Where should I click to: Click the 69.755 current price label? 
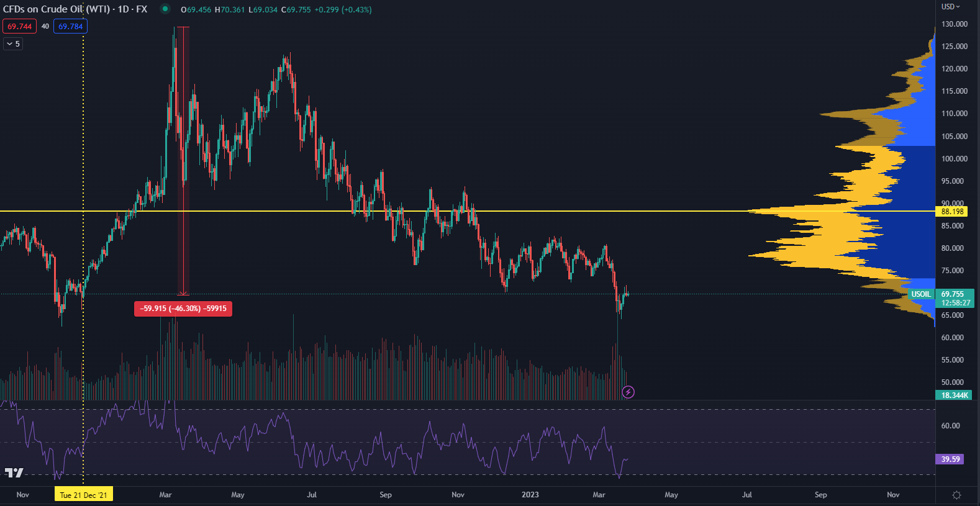(x=953, y=294)
